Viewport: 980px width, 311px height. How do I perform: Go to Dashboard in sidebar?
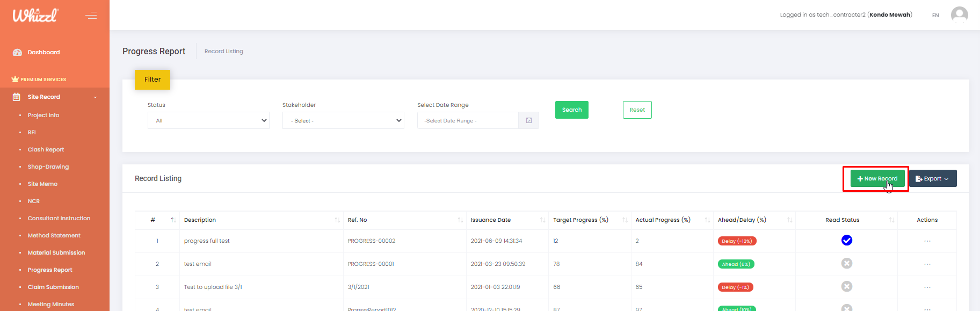click(x=43, y=52)
